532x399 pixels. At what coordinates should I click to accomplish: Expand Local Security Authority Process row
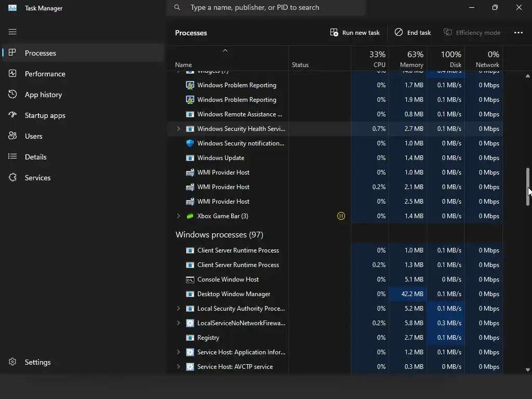(x=179, y=309)
